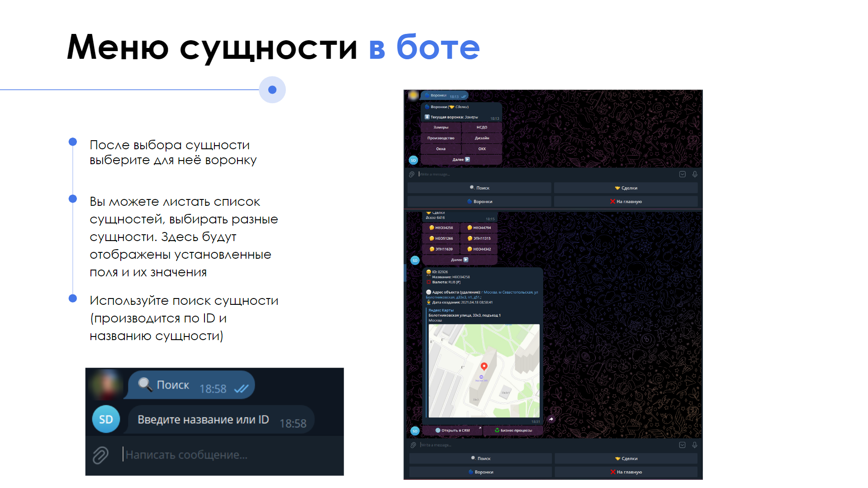Click the 'Открыть в CRM' button

tap(452, 431)
